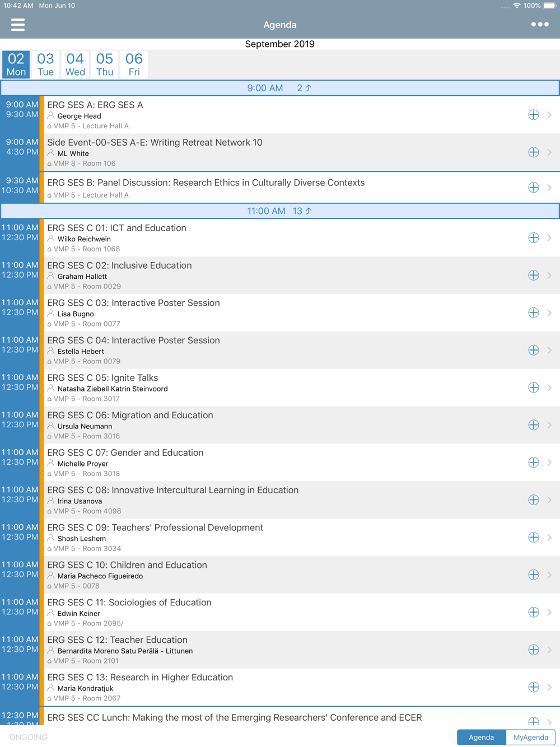
Task: Open ERG SES C 10 Children and Education
Action: click(280, 575)
